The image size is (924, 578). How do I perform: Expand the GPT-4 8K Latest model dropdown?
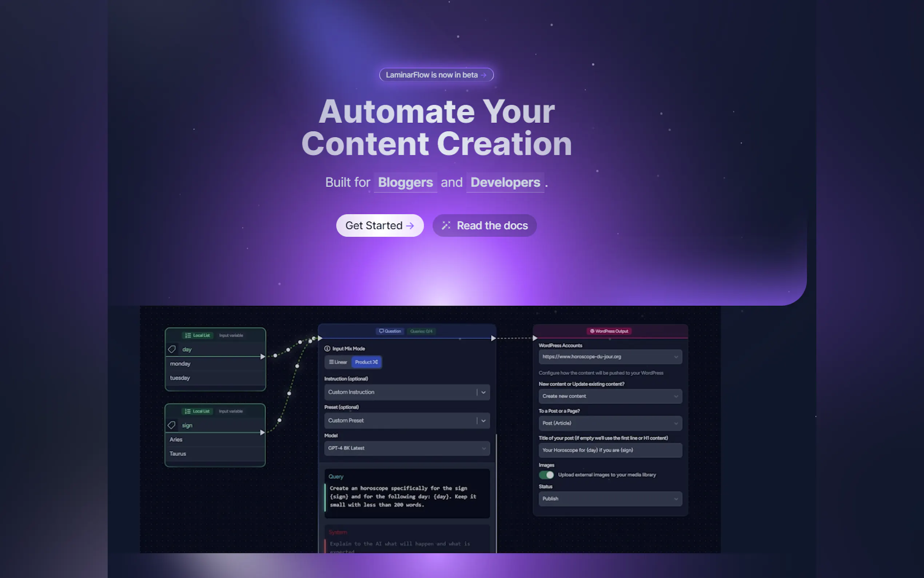(x=407, y=448)
